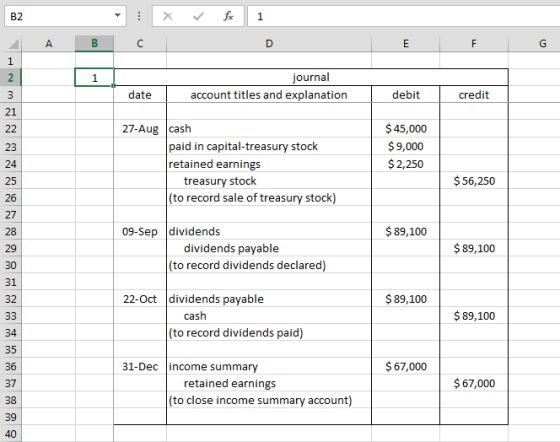Screen dimensions: 560x442
Task: Click the 'debit' header cell
Action: pos(405,95)
